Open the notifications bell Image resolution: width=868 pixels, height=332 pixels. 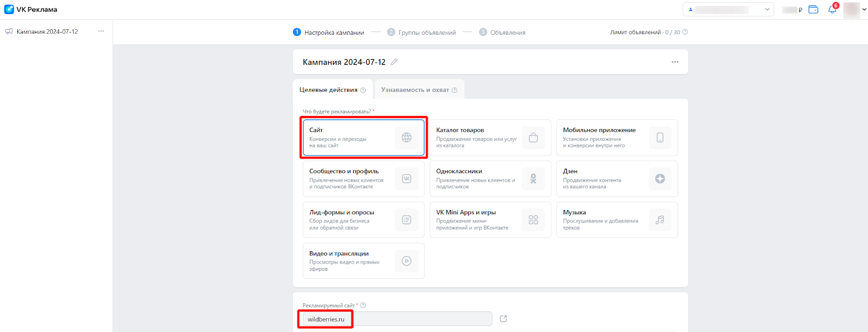coord(832,9)
